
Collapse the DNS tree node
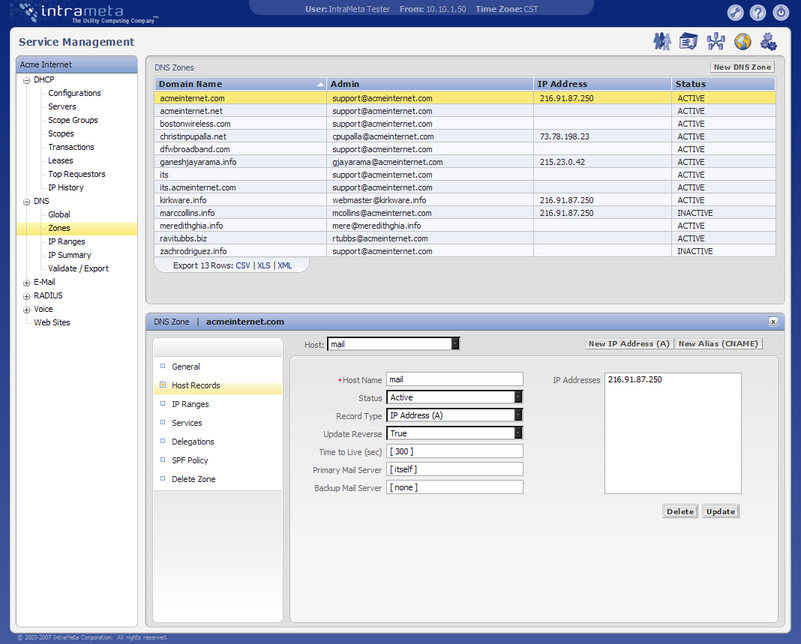coord(27,202)
